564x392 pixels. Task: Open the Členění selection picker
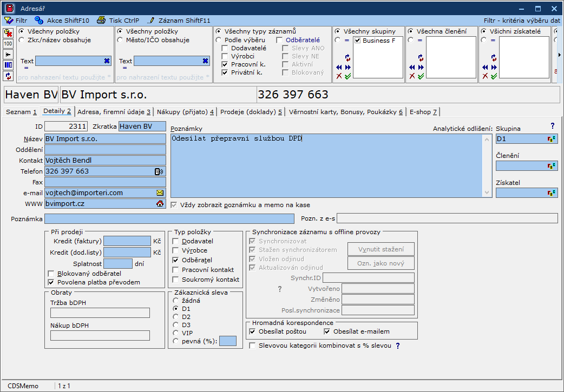click(x=551, y=166)
